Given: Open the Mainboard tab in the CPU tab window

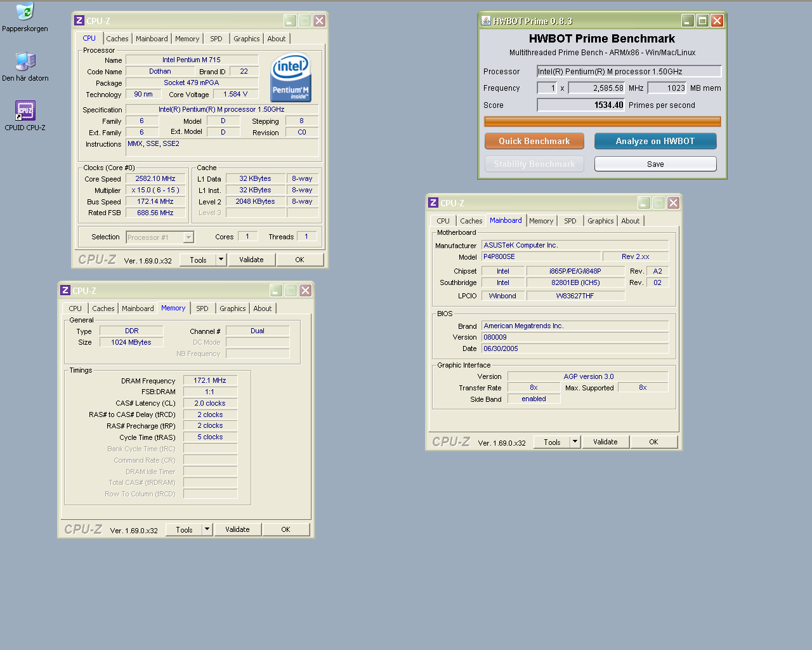Looking at the screenshot, I should click(152, 39).
